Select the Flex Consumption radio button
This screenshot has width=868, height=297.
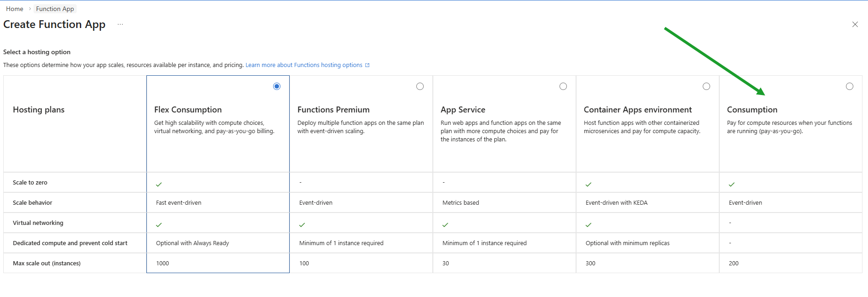pyautogui.click(x=277, y=86)
